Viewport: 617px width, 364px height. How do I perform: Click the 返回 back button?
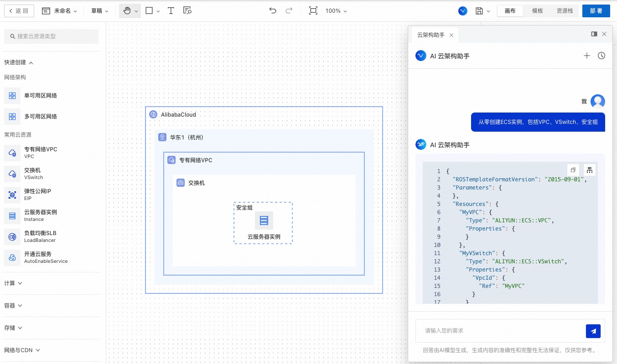click(19, 11)
